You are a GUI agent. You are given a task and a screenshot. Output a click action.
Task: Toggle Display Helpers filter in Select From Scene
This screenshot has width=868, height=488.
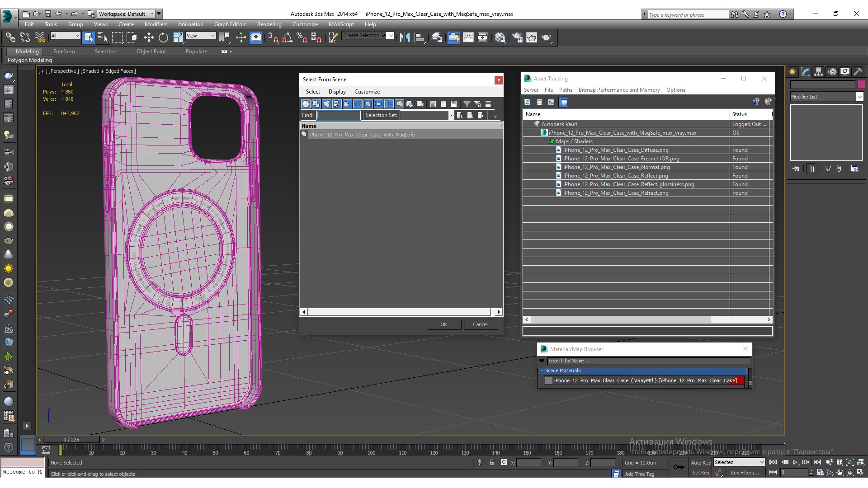[347, 104]
